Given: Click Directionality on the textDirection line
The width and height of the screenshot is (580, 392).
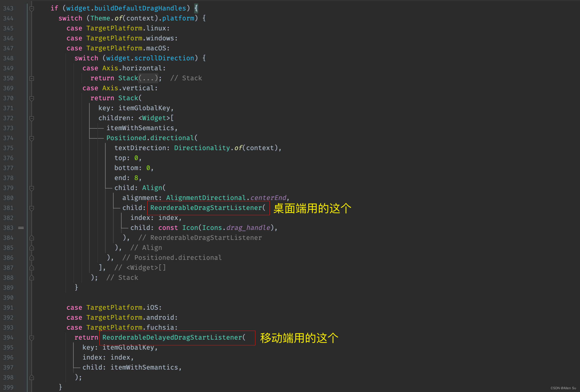Looking at the screenshot, I should [x=202, y=148].
